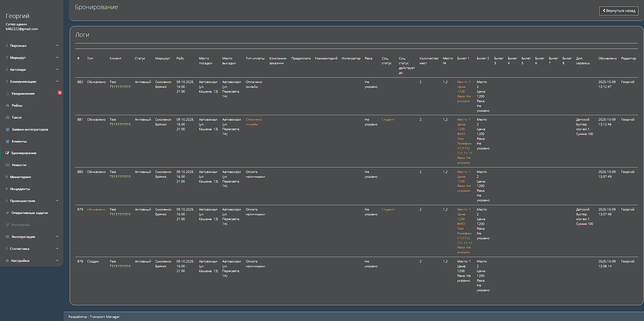Click the map pin icon beside Мониторинг
This screenshot has width=644, height=321.
pos(7,177)
